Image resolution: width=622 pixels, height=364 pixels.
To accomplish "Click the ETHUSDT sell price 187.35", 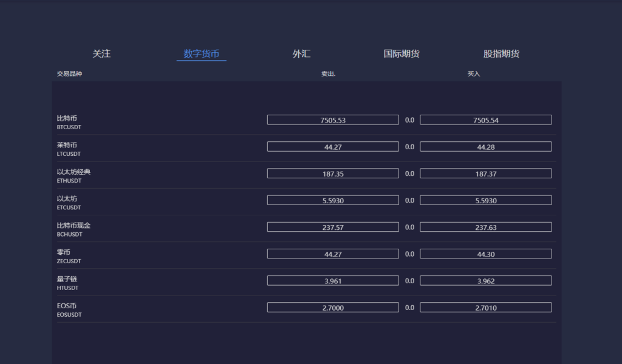I will pyautogui.click(x=333, y=173).
